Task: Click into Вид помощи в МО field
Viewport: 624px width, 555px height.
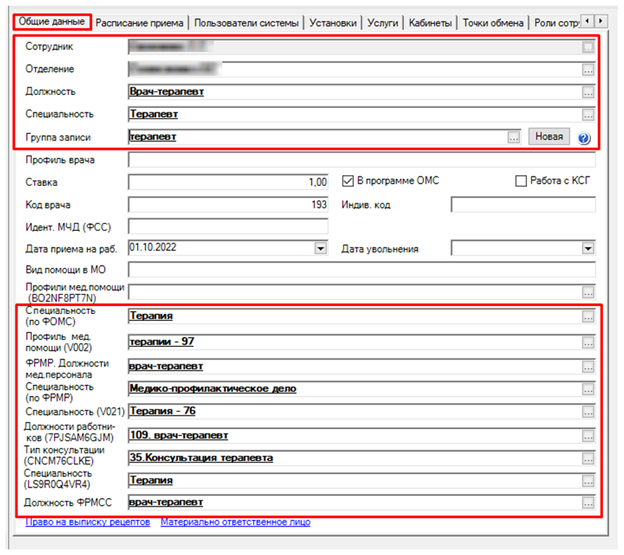Action: pyautogui.click(x=362, y=269)
